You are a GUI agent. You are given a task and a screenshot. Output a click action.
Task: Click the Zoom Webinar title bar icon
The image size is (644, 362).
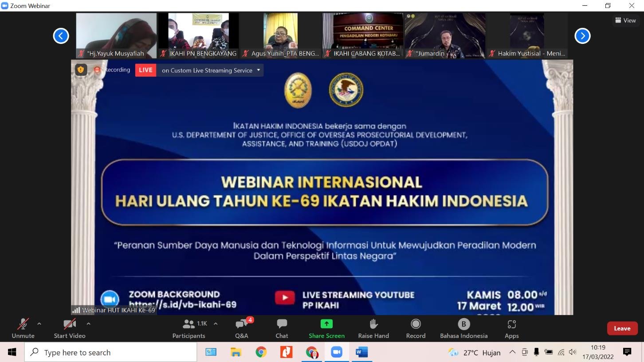[x=5, y=6]
